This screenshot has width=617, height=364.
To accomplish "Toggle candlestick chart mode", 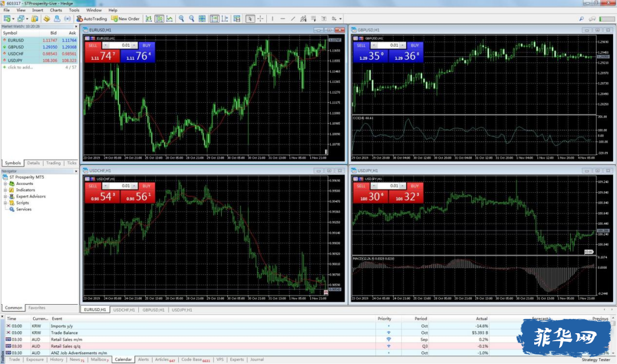I will pos(159,18).
